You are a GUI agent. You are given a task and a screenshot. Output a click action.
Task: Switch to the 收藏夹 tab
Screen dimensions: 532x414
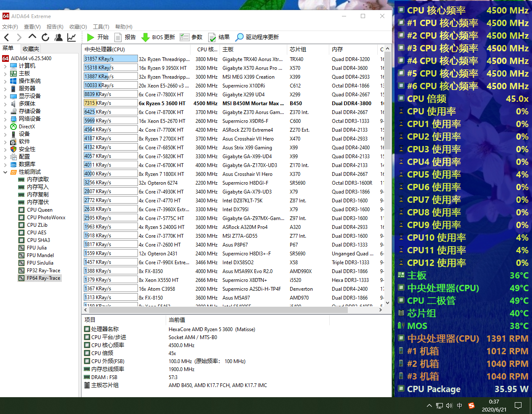31,49
